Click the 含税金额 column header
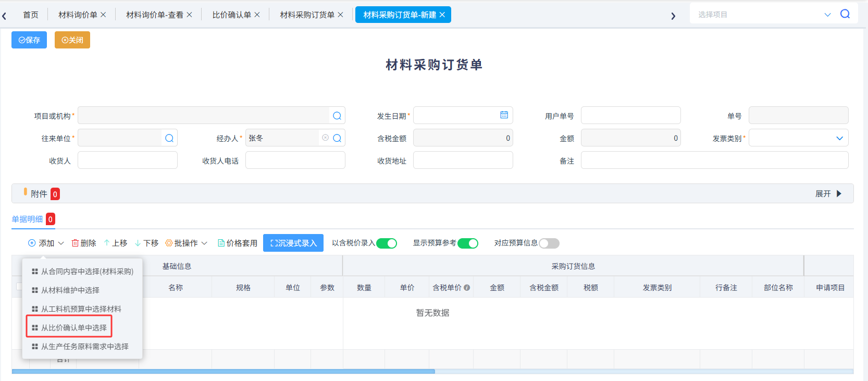 [544, 287]
